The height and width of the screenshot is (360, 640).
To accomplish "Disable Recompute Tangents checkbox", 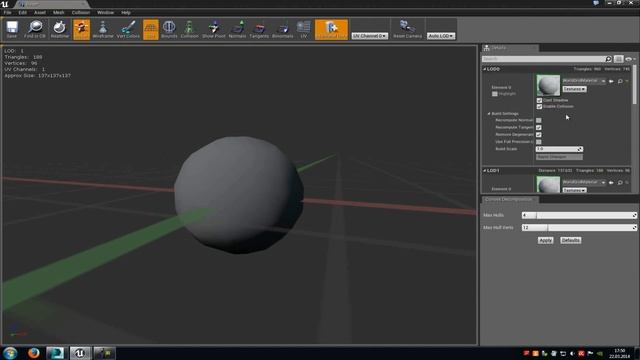I will coord(539,127).
